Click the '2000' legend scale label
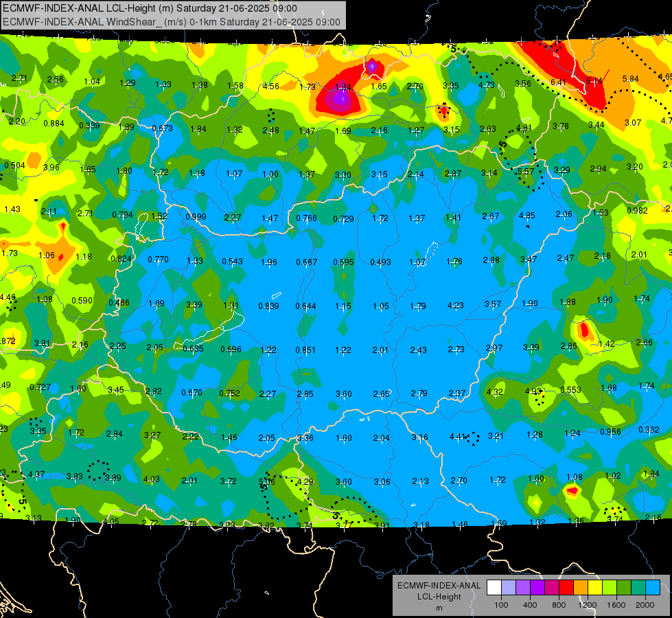Image resolution: width=672 pixels, height=618 pixels. (x=645, y=605)
